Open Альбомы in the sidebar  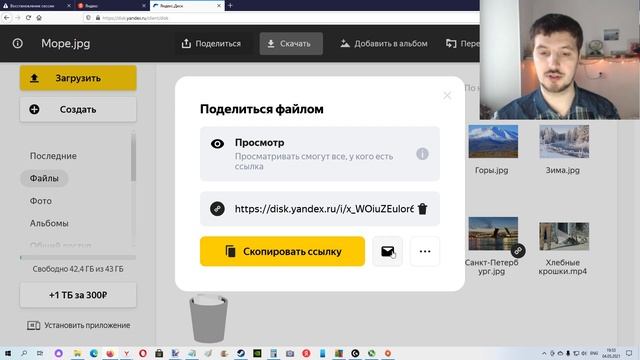click(49, 223)
